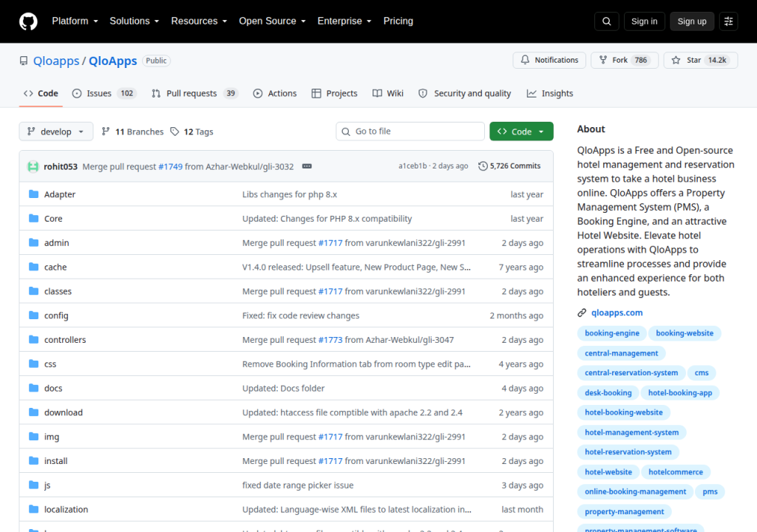
Task: Click the link icon beside qloapps.com
Action: coord(582,313)
